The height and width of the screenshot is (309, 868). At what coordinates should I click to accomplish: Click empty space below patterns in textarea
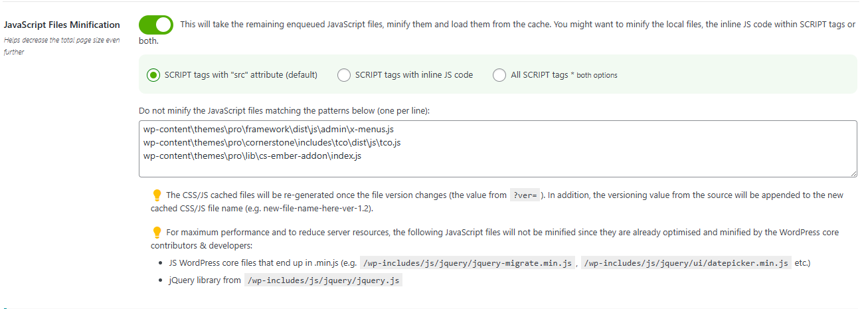(465, 169)
